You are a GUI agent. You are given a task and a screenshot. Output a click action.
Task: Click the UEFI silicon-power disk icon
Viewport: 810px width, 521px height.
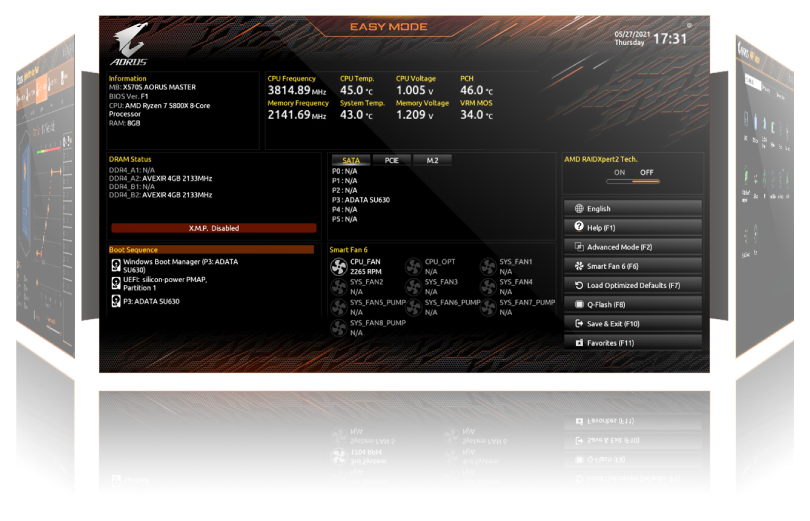click(116, 283)
